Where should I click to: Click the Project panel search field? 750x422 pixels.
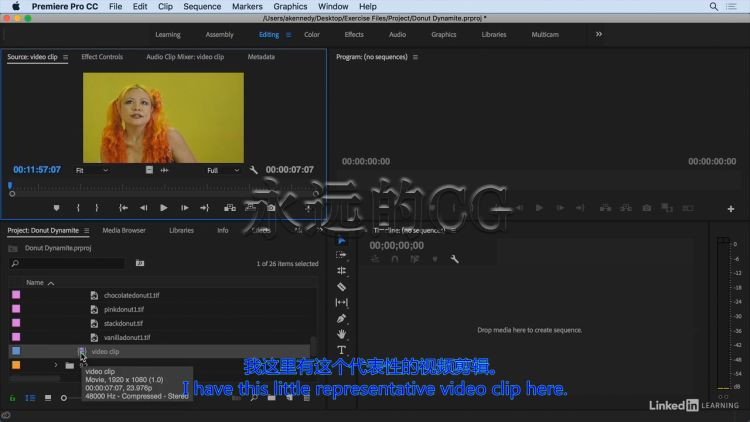[66, 263]
